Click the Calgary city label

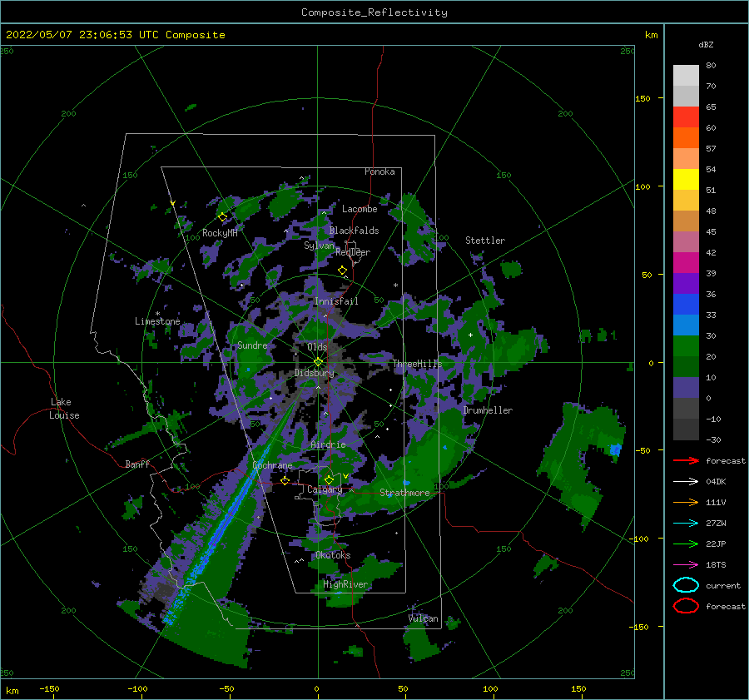click(325, 489)
